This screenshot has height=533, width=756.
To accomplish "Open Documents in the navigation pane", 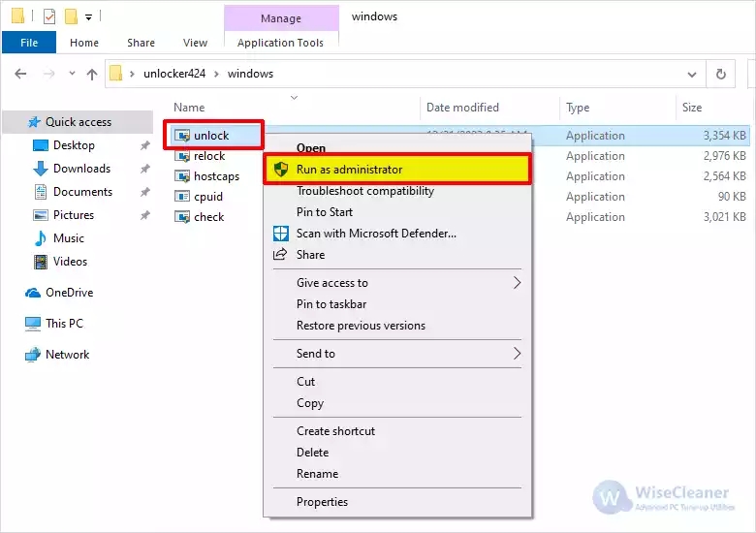I will 82,191.
